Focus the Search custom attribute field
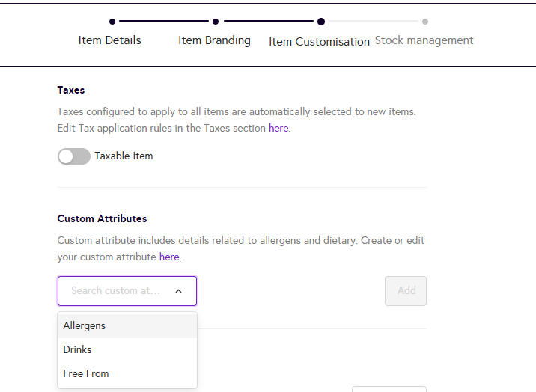Image resolution: width=536 pixels, height=392 pixels. (115, 291)
